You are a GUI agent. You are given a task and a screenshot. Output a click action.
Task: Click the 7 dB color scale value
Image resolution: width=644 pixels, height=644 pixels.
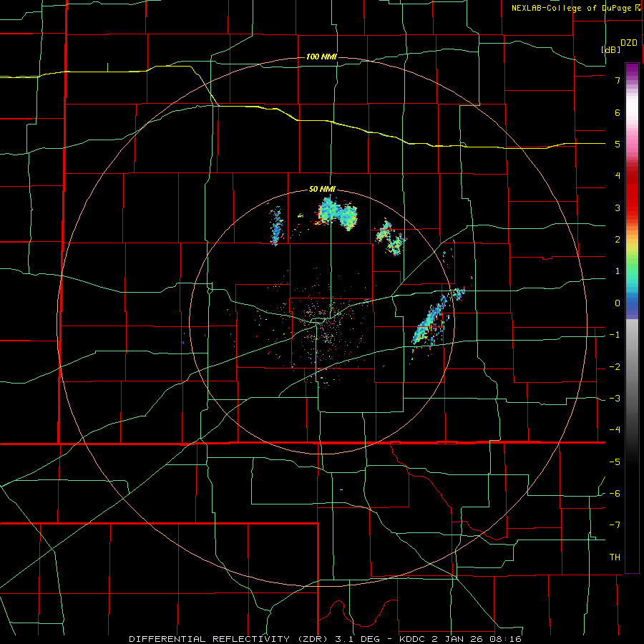coord(618,80)
